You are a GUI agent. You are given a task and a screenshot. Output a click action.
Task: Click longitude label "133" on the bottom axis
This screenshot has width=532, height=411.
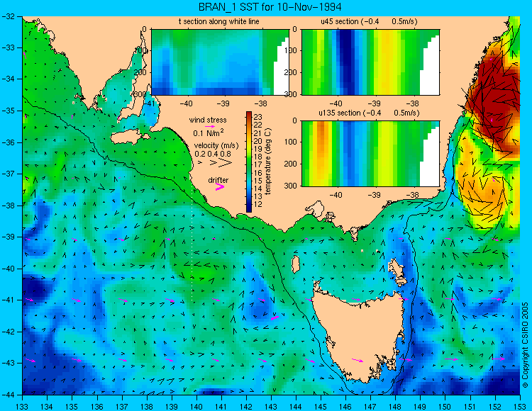coord(22,407)
